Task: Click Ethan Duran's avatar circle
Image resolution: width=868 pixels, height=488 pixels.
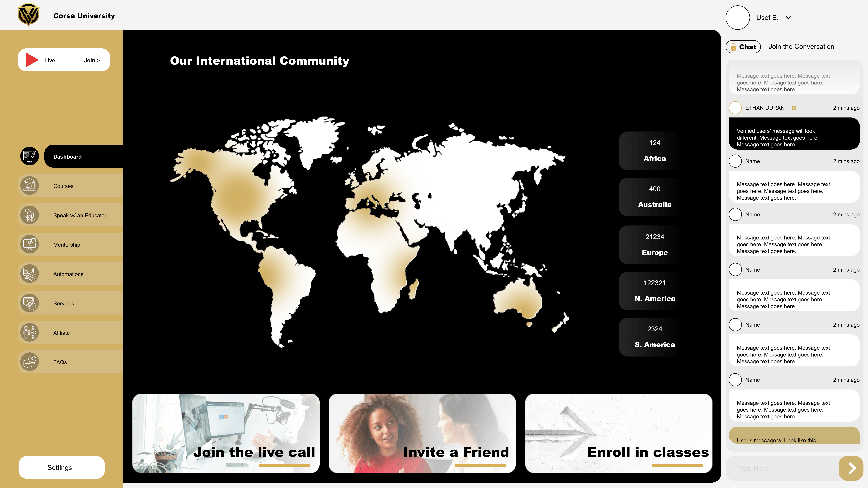Action: (735, 108)
